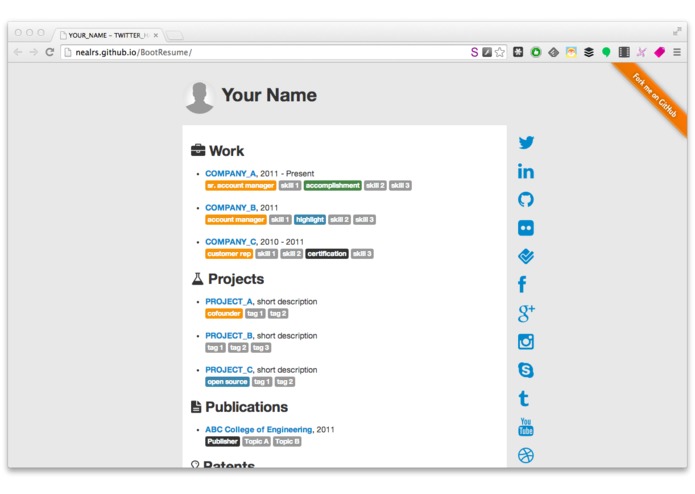This screenshot has width=695, height=494.
Task: Click the sr. account manager label
Action: [241, 185]
